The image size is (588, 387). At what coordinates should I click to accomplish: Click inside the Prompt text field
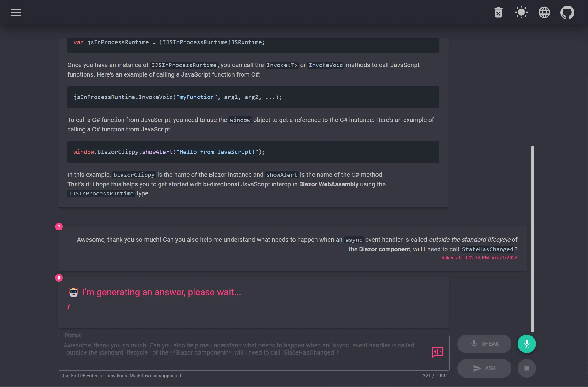click(x=239, y=352)
